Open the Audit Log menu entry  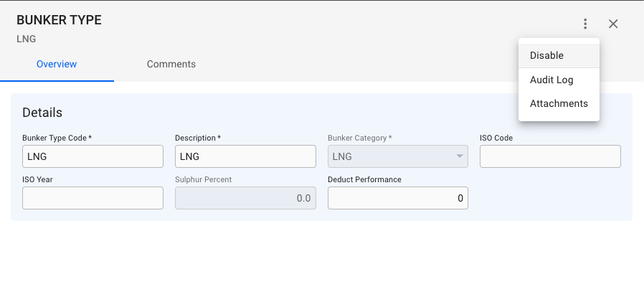pos(551,80)
